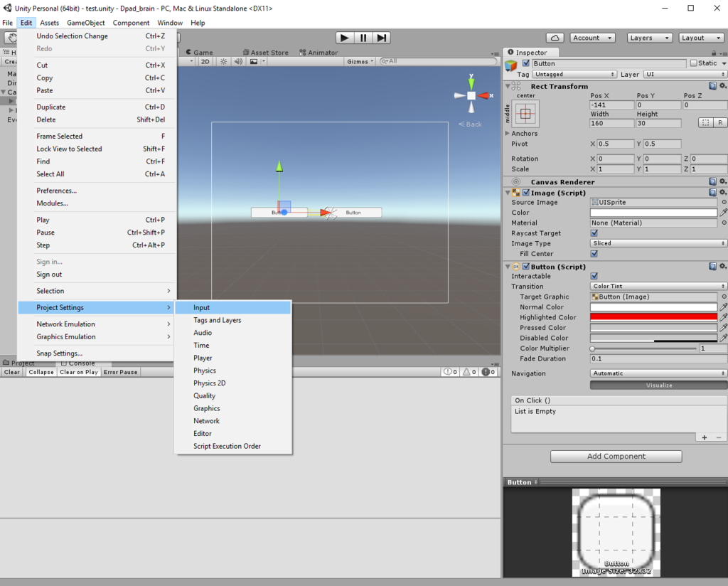The width and height of the screenshot is (728, 586).
Task: Switch to the Animator tab
Action: click(318, 53)
